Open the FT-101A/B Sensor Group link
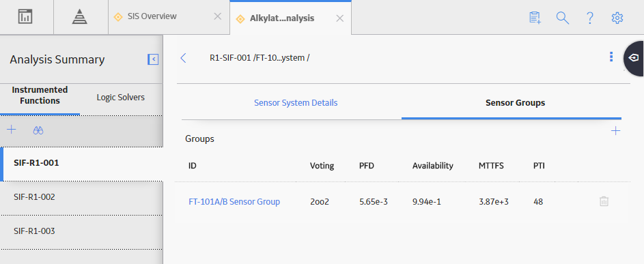The height and width of the screenshot is (264, 644). pyautogui.click(x=234, y=202)
